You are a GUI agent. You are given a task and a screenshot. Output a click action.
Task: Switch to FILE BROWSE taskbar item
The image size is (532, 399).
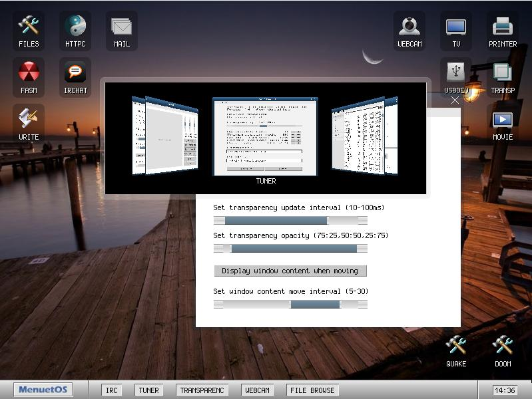(x=312, y=390)
